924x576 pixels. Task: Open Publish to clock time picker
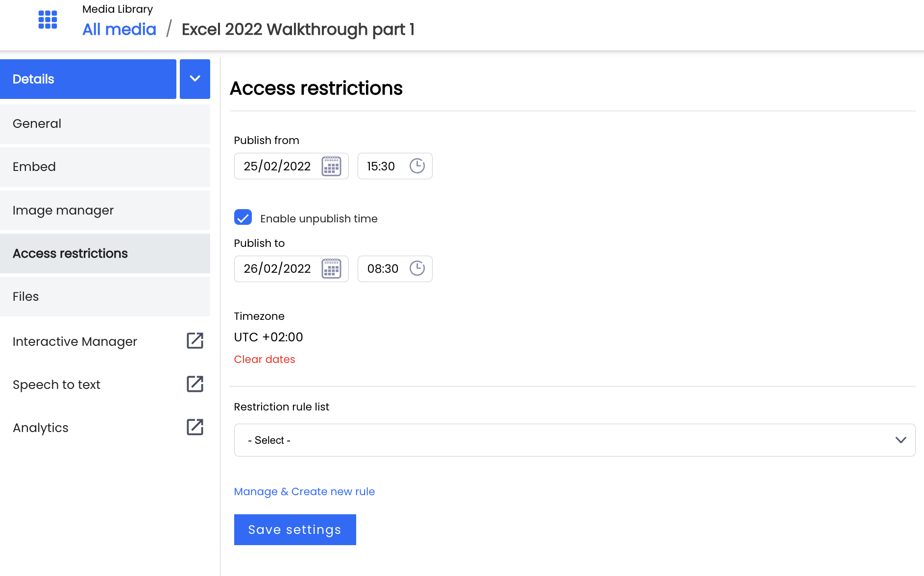(x=417, y=268)
